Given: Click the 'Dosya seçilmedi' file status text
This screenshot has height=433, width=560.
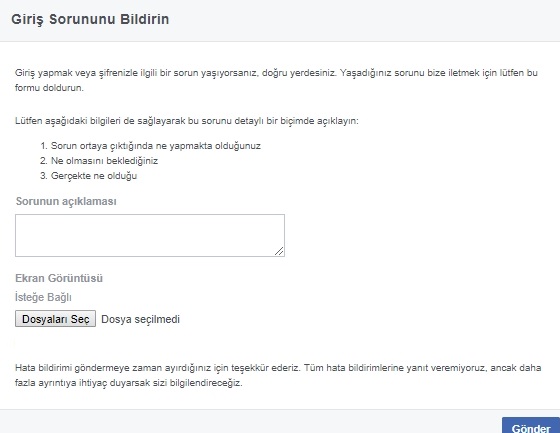Looking at the screenshot, I should click(140, 319).
